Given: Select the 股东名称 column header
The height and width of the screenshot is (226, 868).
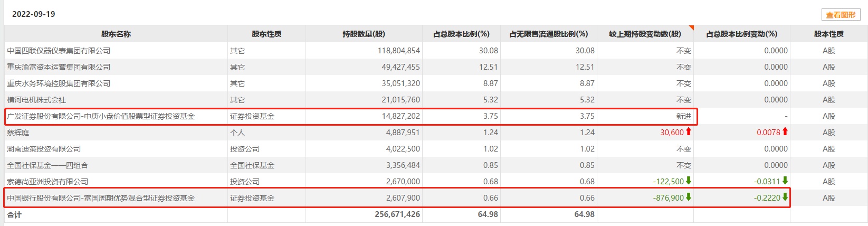Looking at the screenshot, I should [x=116, y=34].
